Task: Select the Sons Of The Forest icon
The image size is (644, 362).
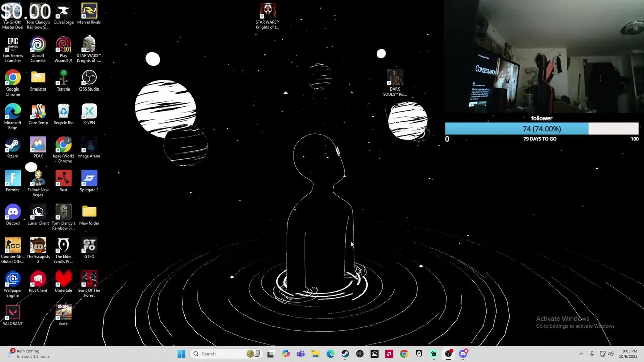Action: 89,285
